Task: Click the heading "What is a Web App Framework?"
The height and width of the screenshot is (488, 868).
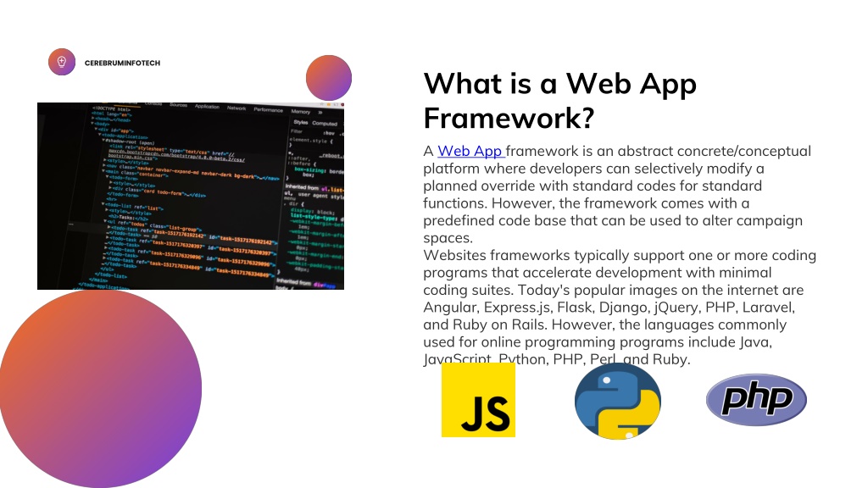Action: (x=559, y=101)
